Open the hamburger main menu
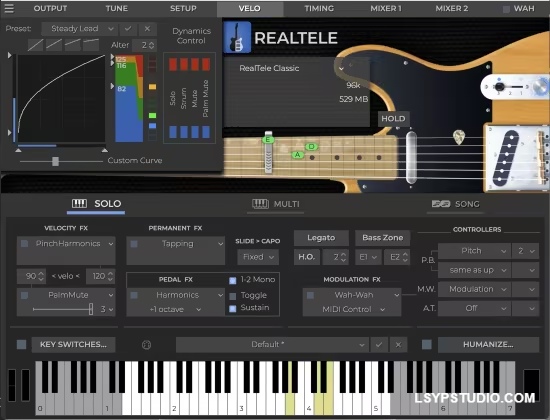Viewport: 550px width, 420px height. [x=9, y=8]
